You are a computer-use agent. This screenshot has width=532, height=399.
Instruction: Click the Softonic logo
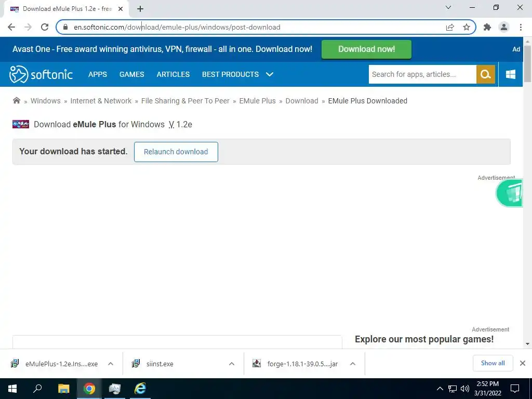tap(41, 74)
